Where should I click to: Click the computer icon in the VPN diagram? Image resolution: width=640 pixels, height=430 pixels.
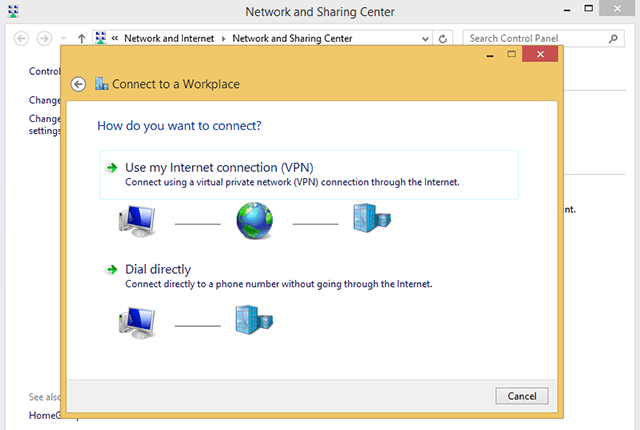(x=137, y=221)
